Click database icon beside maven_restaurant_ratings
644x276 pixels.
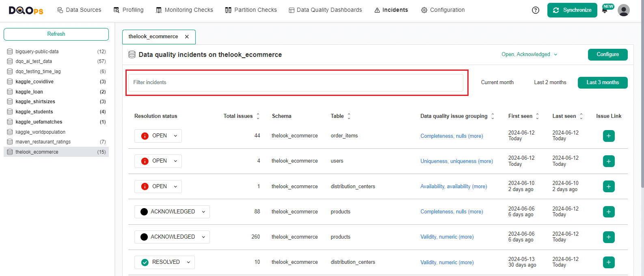tap(10, 142)
